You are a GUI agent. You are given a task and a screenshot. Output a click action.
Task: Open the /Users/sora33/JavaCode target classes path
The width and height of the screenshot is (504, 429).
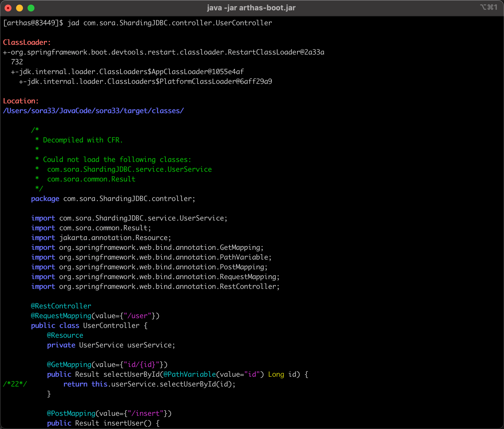click(93, 111)
